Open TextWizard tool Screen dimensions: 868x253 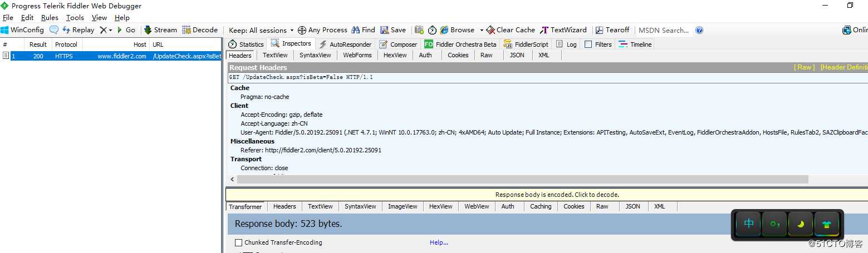(563, 30)
